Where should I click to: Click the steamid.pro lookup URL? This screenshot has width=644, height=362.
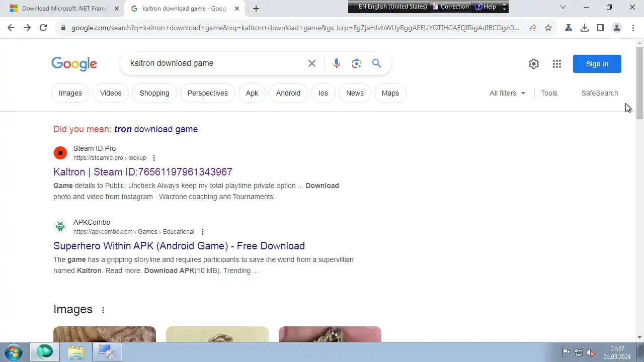pos(110,158)
